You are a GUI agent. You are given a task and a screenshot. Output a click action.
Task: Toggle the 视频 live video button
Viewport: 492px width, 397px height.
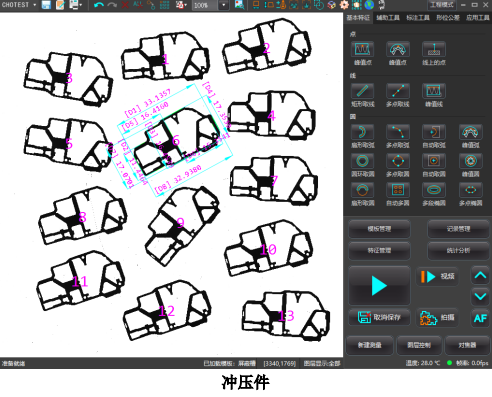click(437, 276)
